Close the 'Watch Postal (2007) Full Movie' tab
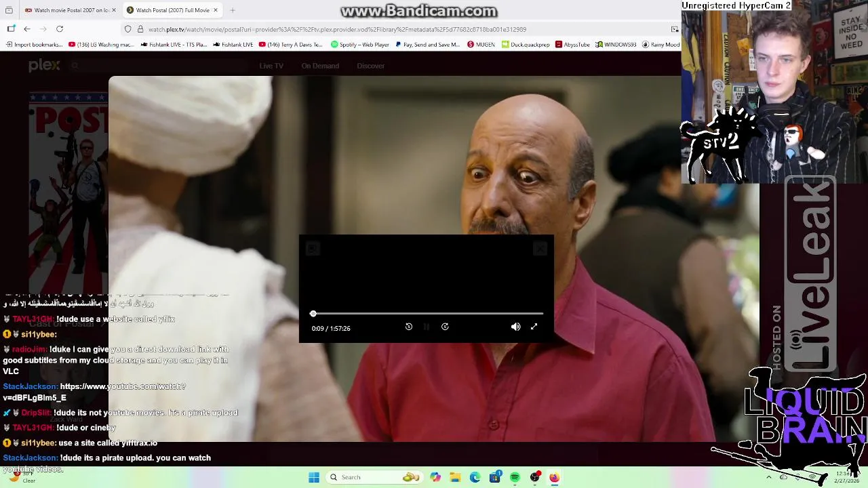Image resolution: width=868 pixels, height=488 pixels. [216, 10]
